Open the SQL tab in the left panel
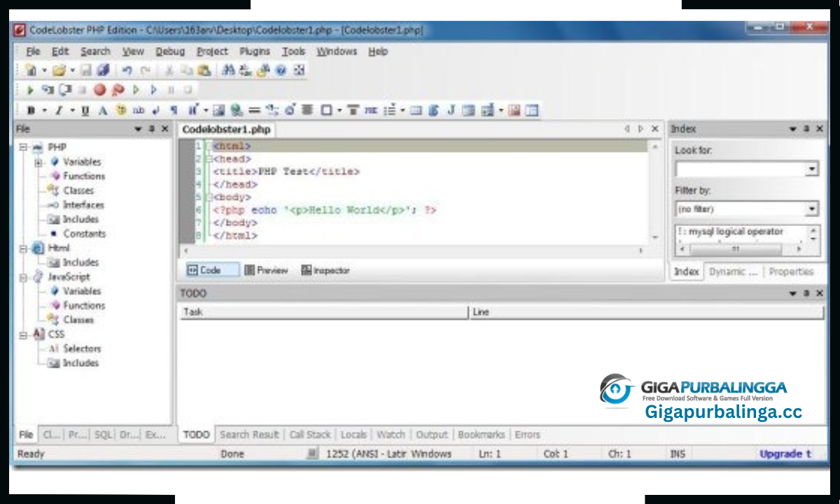The width and height of the screenshot is (840, 504). (103, 435)
